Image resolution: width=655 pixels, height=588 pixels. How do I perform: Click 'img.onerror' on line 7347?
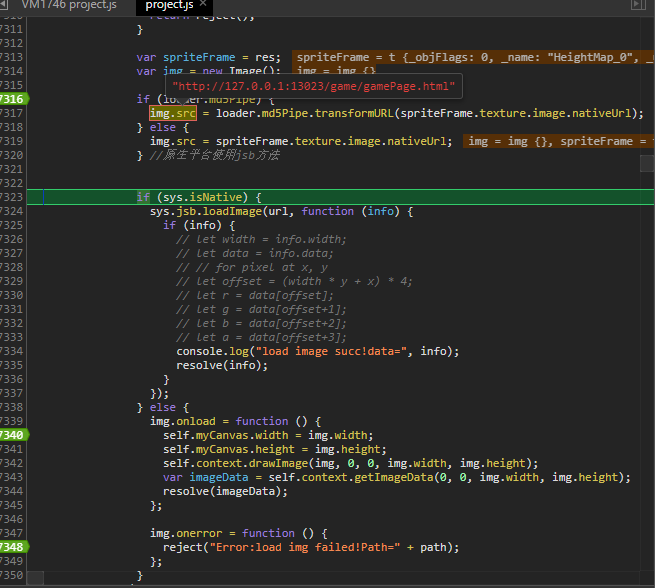click(x=186, y=533)
